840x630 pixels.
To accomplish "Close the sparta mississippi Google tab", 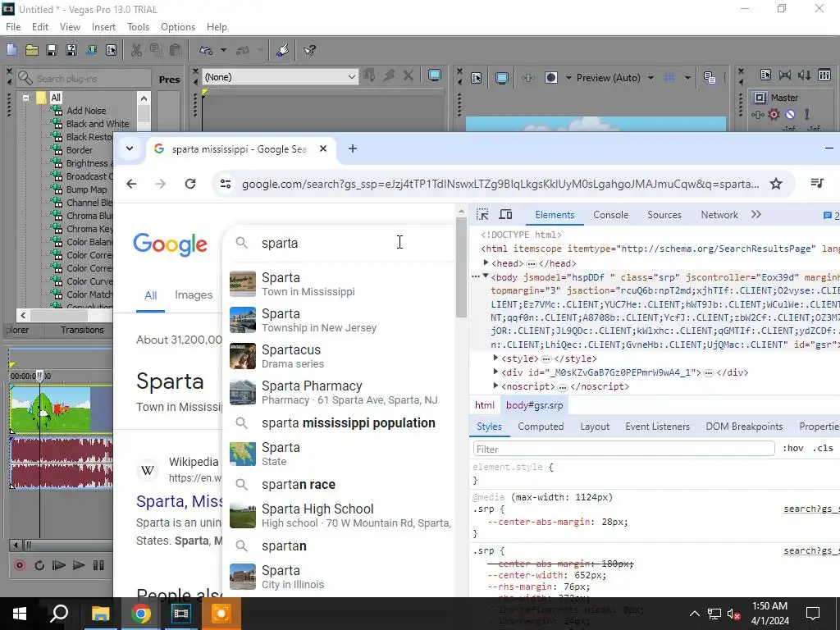I will coord(323,149).
